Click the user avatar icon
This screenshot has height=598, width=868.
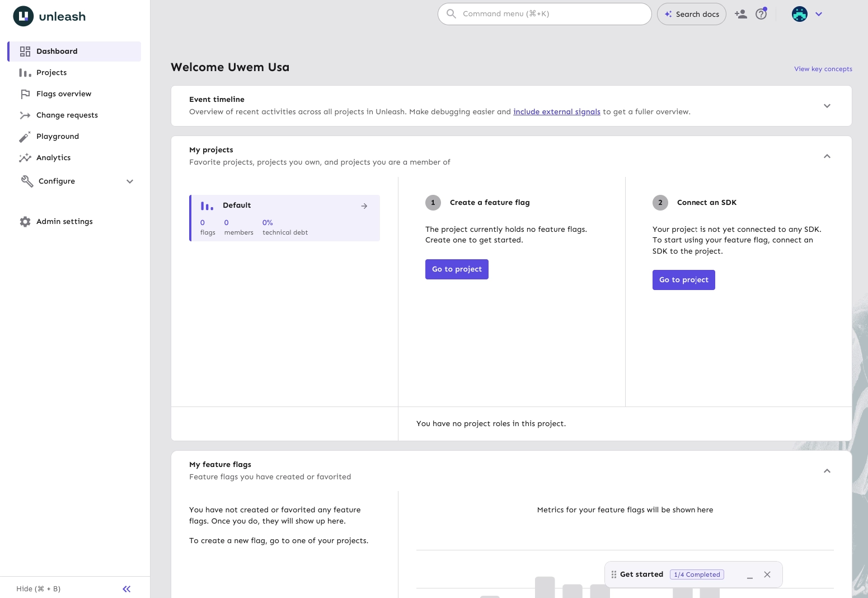[800, 14]
